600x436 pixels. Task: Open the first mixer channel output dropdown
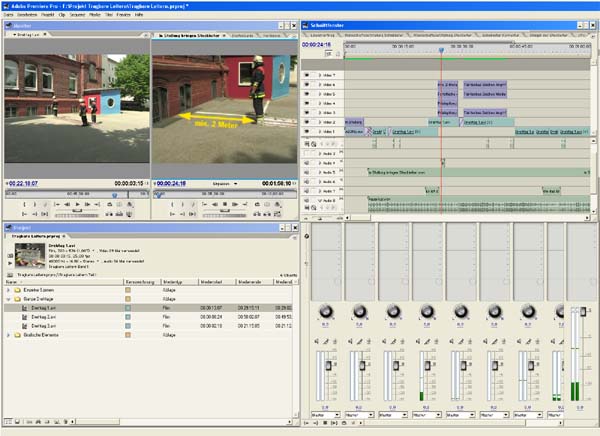tap(326, 414)
